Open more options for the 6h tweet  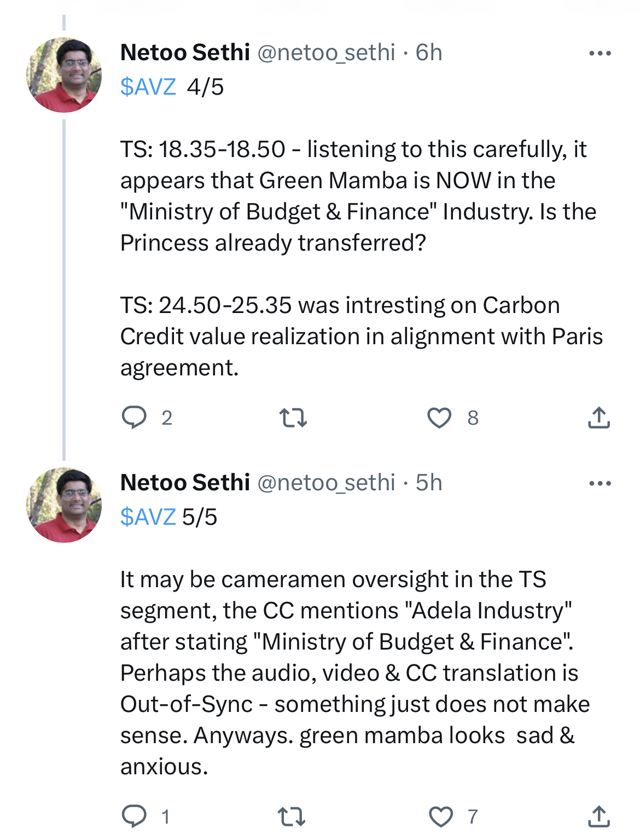(600, 54)
